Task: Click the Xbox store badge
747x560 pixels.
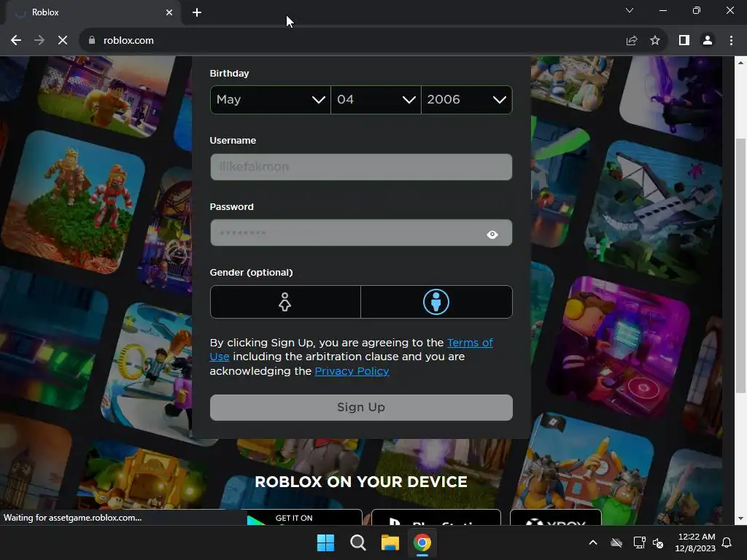Action: (555, 517)
